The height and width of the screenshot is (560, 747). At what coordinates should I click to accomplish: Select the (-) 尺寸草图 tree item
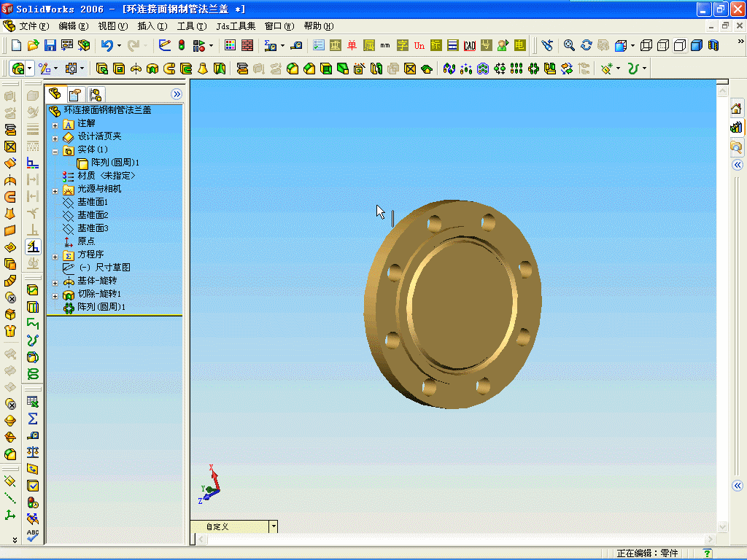click(96, 268)
